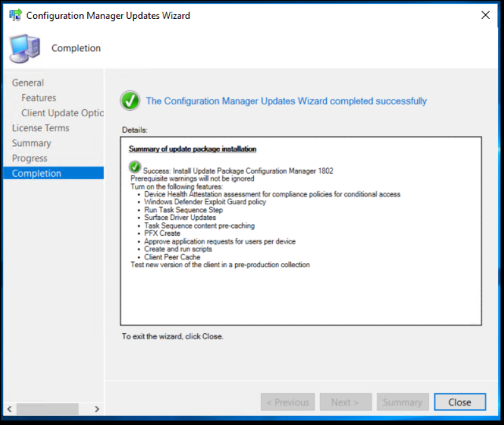
Task: Click the computer icon beside Completion header
Action: tap(25, 48)
